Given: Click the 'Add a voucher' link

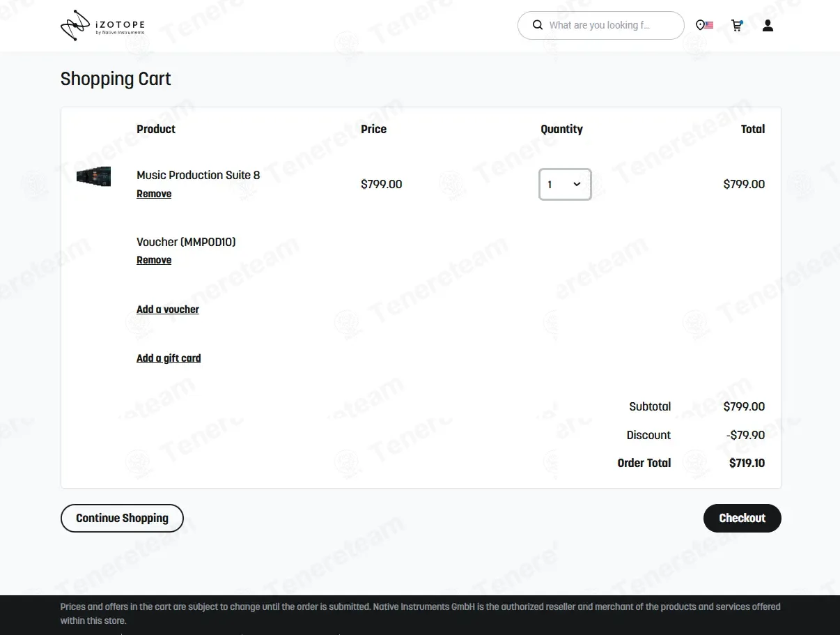Looking at the screenshot, I should click(x=168, y=309).
